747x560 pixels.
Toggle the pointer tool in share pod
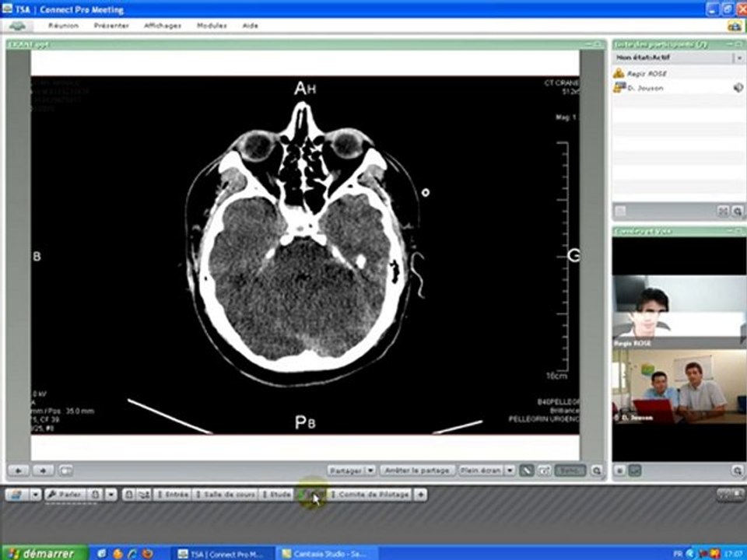(527, 471)
